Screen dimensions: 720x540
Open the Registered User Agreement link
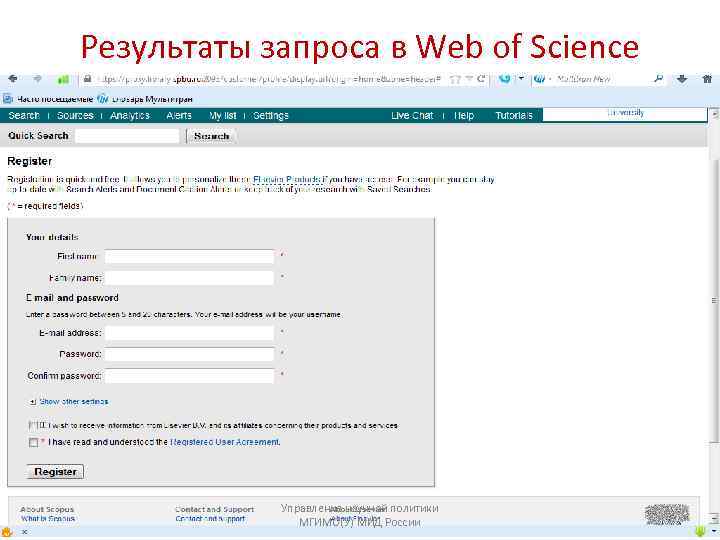point(225,442)
